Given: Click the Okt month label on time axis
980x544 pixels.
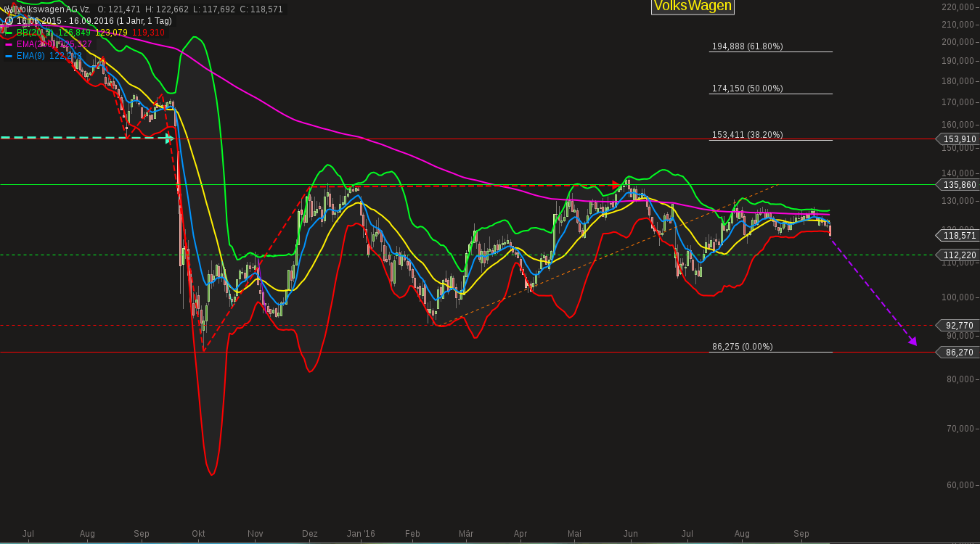Looking at the screenshot, I should [x=198, y=534].
